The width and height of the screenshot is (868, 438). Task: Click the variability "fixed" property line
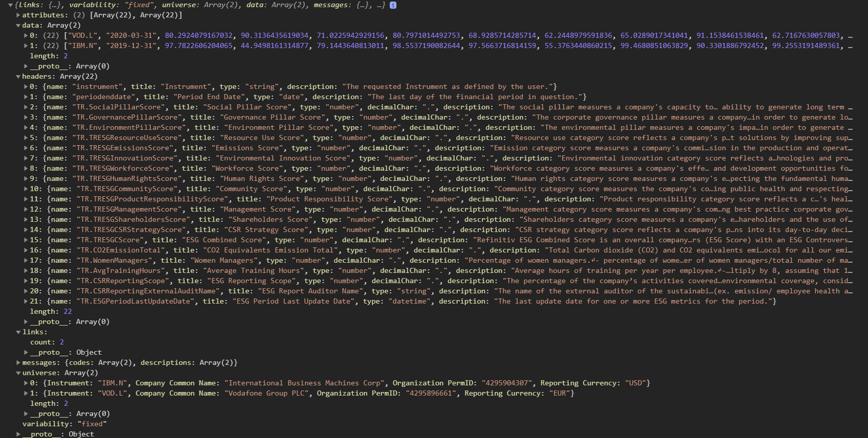click(x=64, y=424)
